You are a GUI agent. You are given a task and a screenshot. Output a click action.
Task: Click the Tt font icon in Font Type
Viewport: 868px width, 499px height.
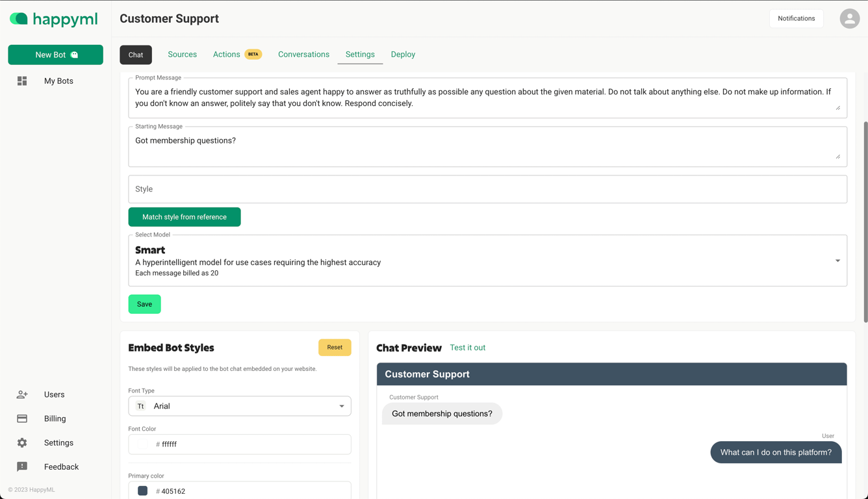[140, 406]
